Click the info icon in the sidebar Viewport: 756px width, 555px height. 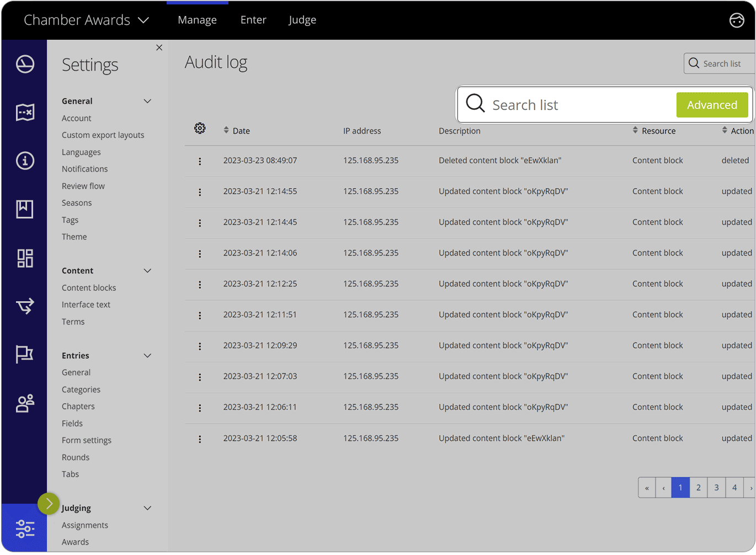24,161
